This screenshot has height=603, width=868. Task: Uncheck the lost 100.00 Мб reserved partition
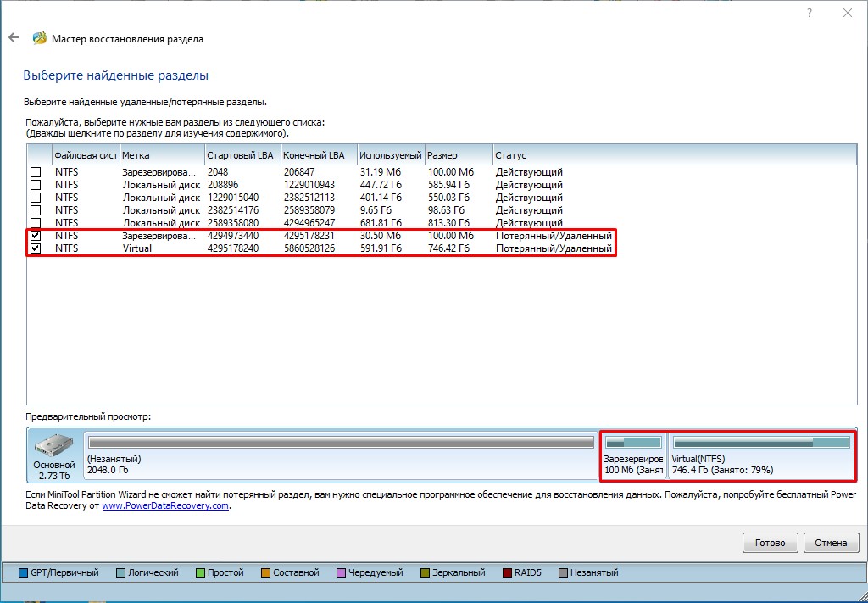pos(36,236)
